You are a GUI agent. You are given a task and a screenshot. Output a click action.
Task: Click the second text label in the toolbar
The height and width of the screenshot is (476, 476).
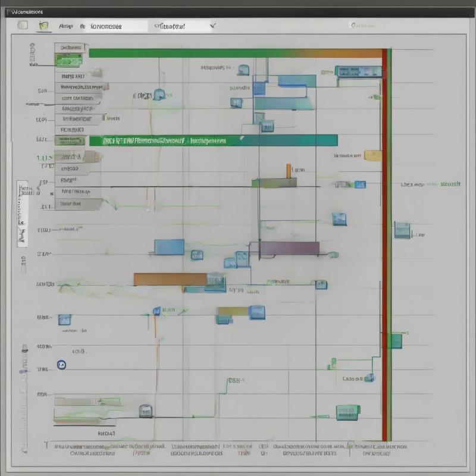click(105, 26)
